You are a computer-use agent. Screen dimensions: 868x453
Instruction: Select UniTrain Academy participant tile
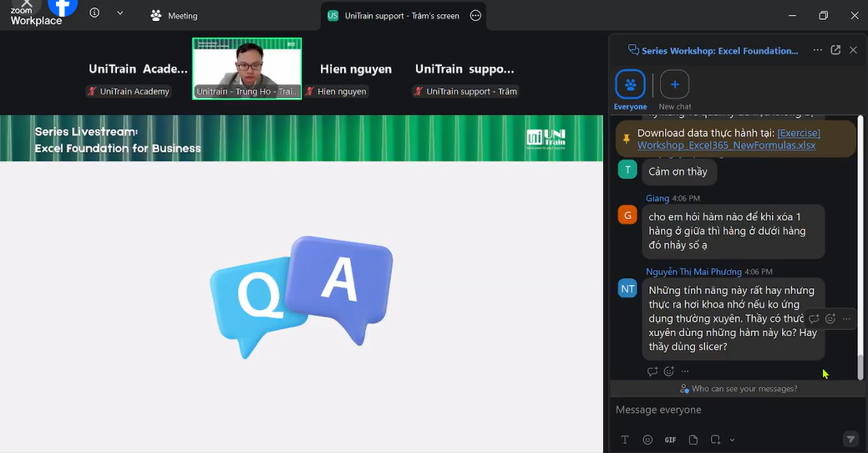pos(138,69)
